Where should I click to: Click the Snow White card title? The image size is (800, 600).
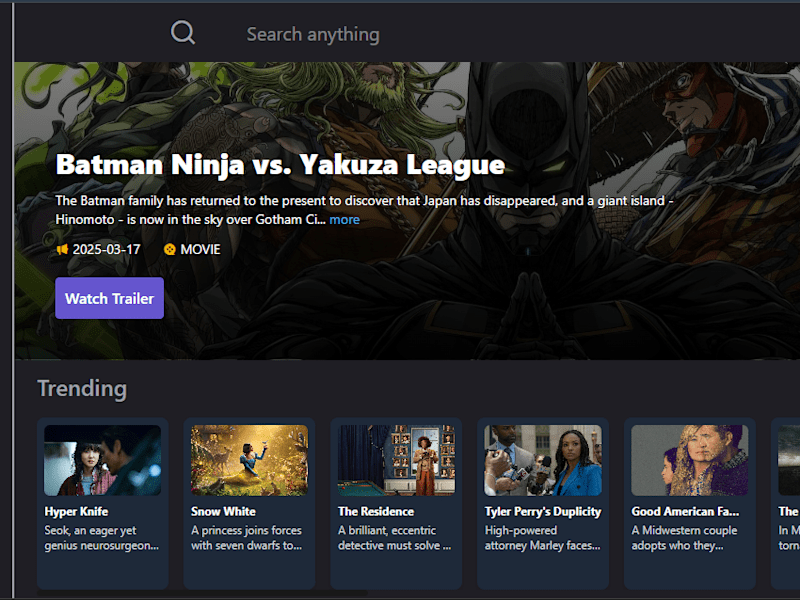223,511
